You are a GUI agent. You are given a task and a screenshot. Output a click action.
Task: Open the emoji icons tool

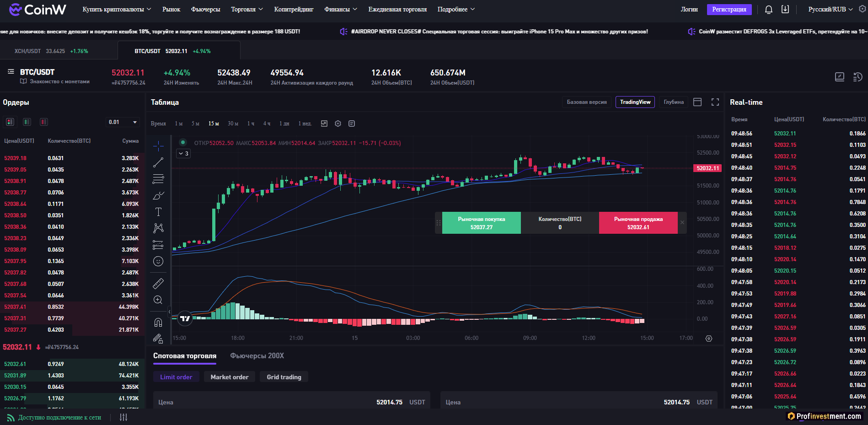158,261
